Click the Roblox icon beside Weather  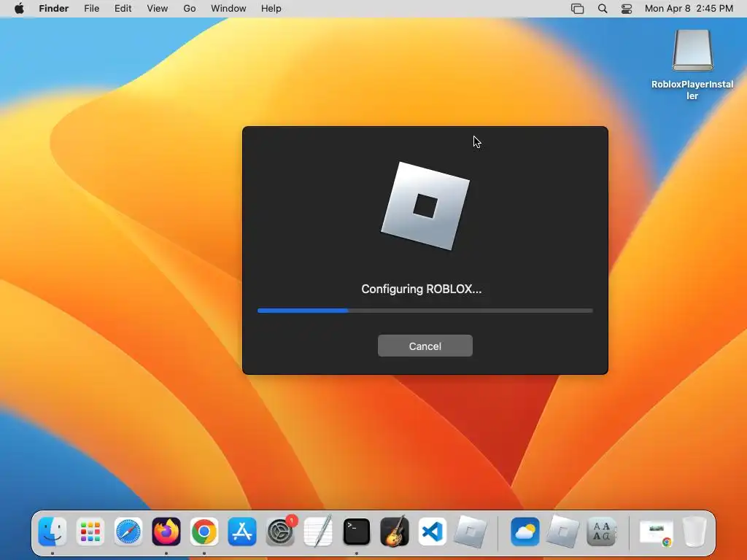point(562,532)
